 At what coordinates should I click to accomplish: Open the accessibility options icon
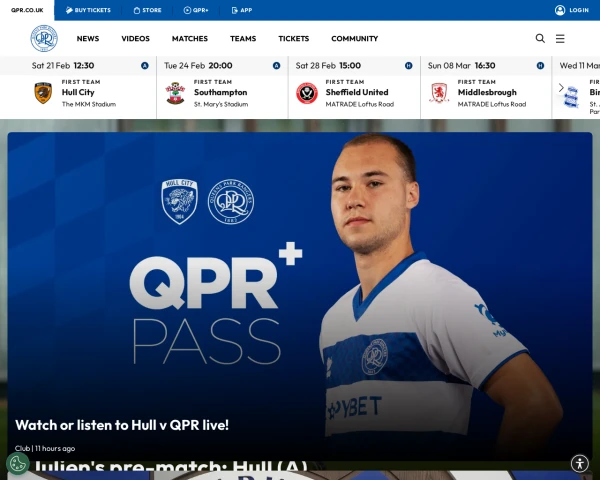coord(580,464)
